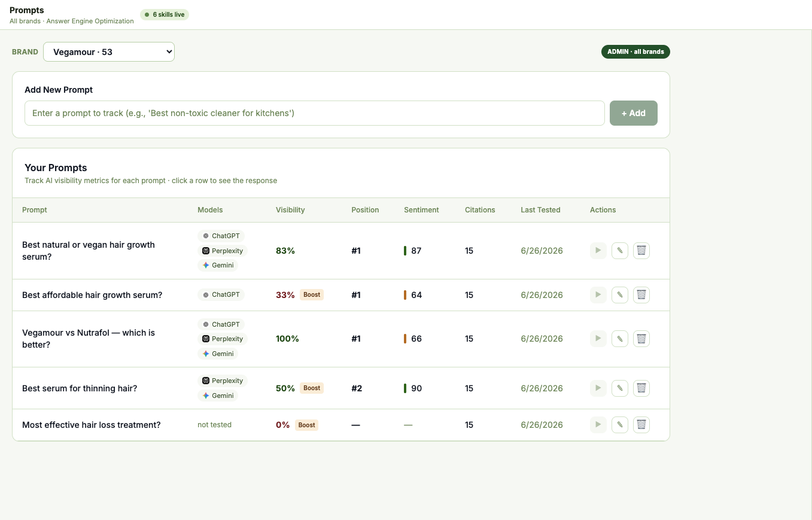The width and height of the screenshot is (812, 520).
Task: Delete 'Best affordable hair growth serum' prompt
Action: pyautogui.click(x=641, y=295)
